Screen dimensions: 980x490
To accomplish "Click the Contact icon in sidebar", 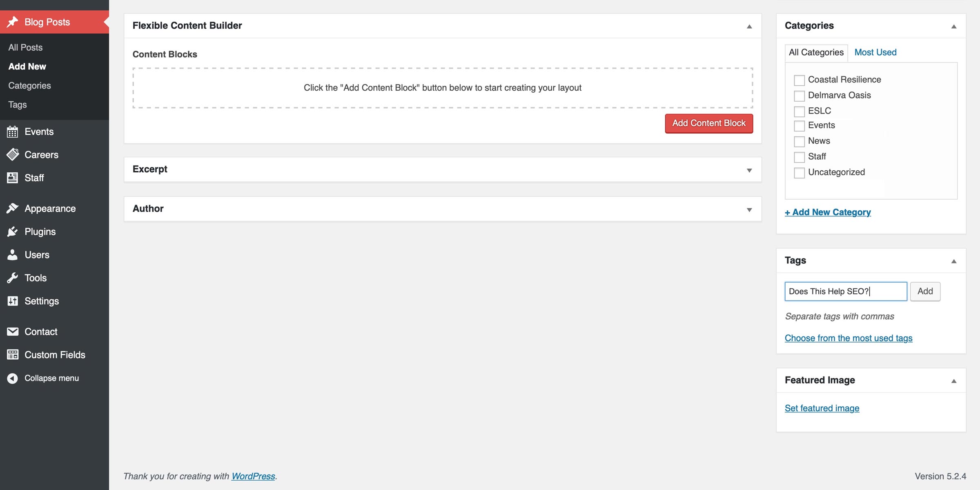I will click(x=13, y=331).
